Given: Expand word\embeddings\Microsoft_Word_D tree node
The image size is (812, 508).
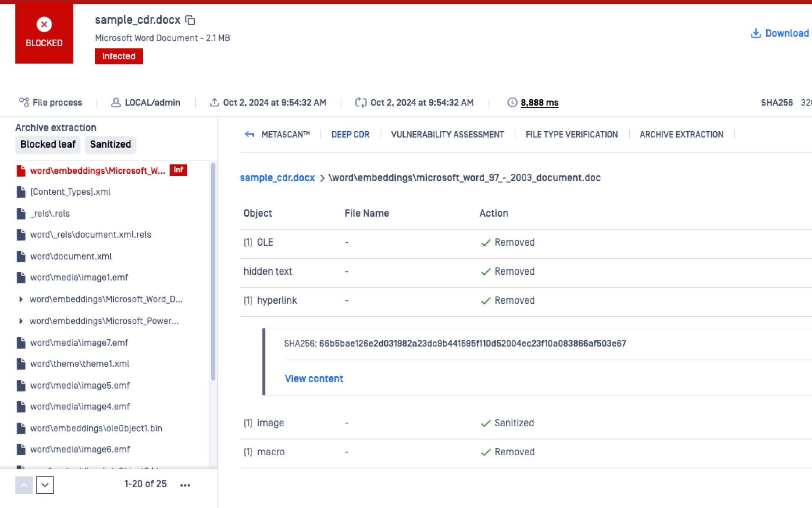Looking at the screenshot, I should pyautogui.click(x=21, y=299).
